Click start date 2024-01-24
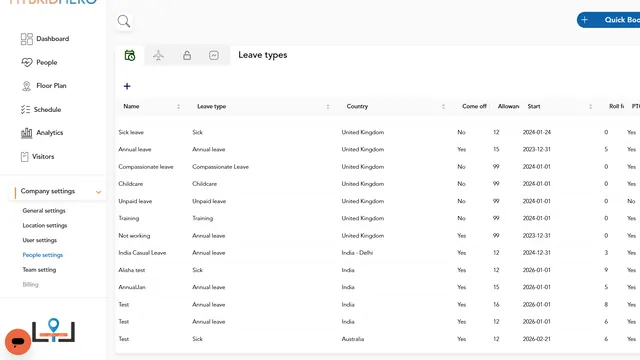The width and height of the screenshot is (640, 360). tap(537, 132)
